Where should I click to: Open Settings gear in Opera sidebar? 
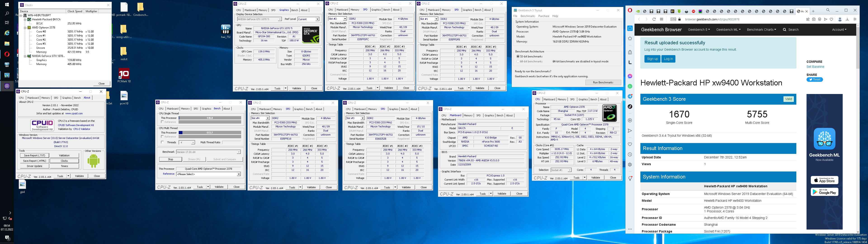point(630,164)
